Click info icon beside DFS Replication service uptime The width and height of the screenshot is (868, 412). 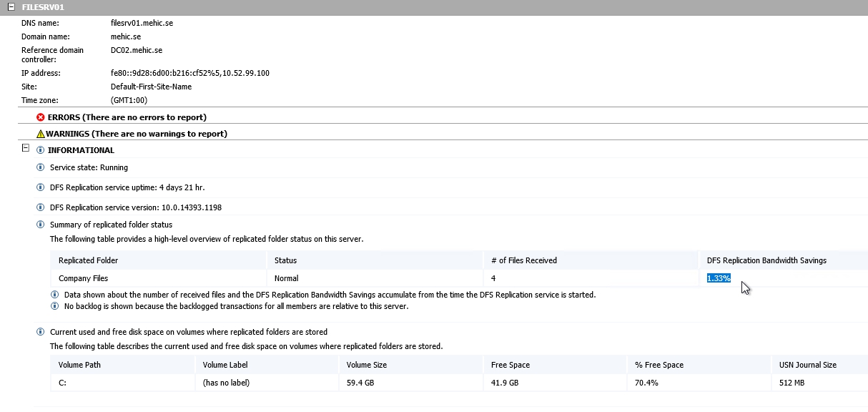point(40,187)
